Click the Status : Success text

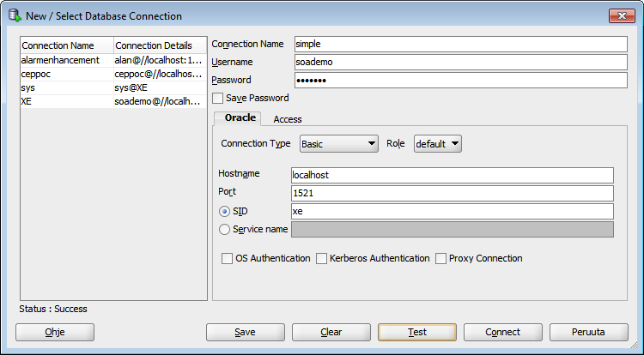[x=53, y=309]
